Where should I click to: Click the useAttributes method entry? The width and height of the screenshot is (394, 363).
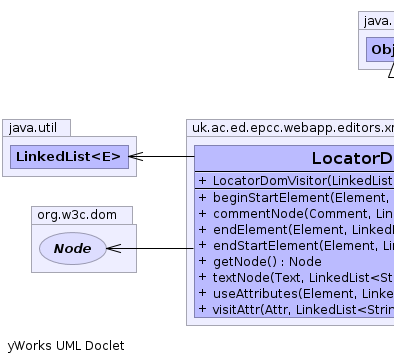296,294
